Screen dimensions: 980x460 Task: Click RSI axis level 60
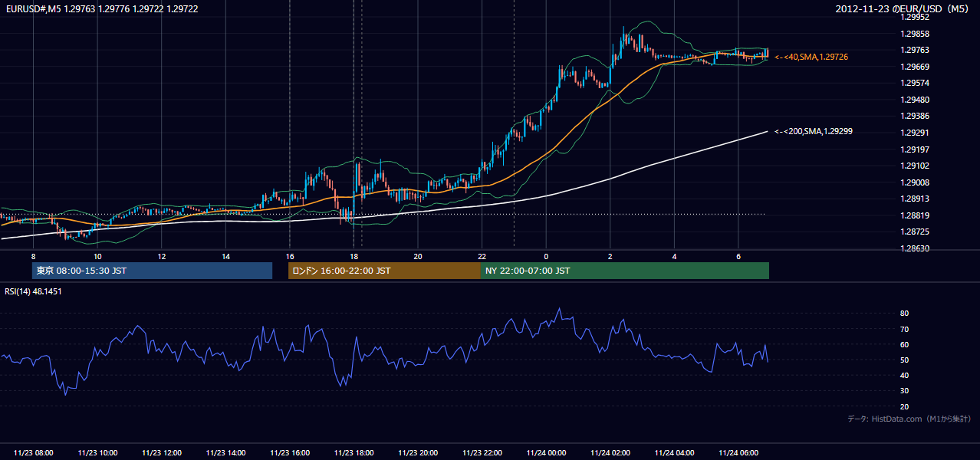coord(905,344)
